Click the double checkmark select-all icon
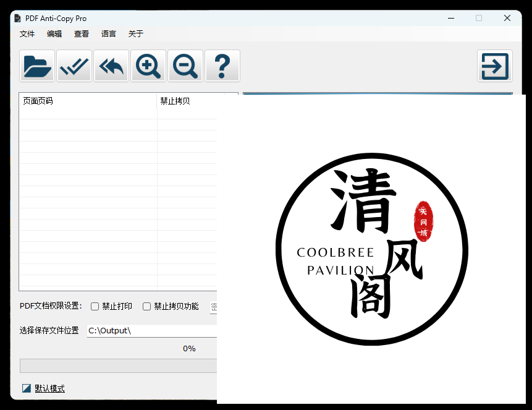 [x=74, y=66]
